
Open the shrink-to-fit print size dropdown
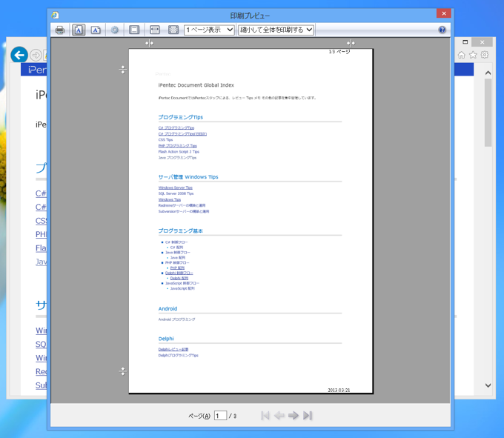(x=276, y=30)
